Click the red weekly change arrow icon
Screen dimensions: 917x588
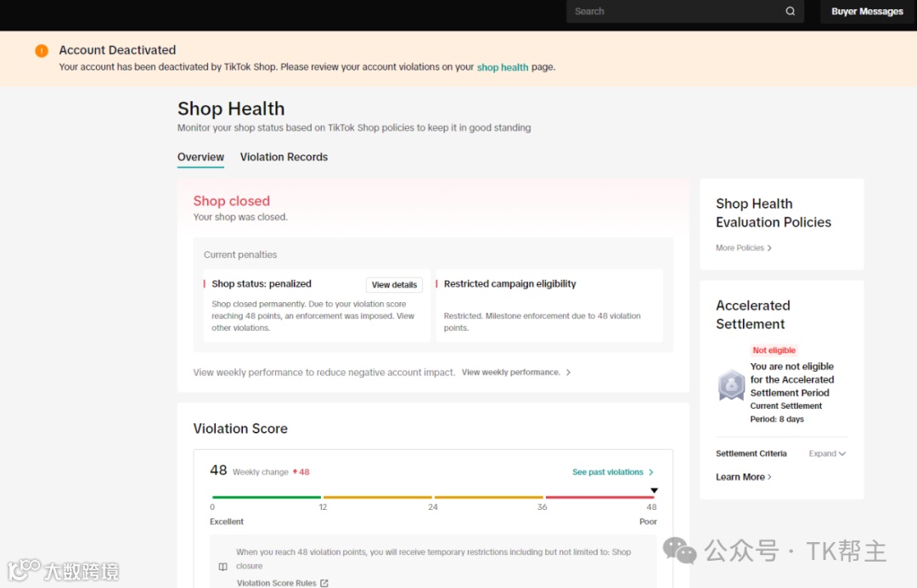295,472
